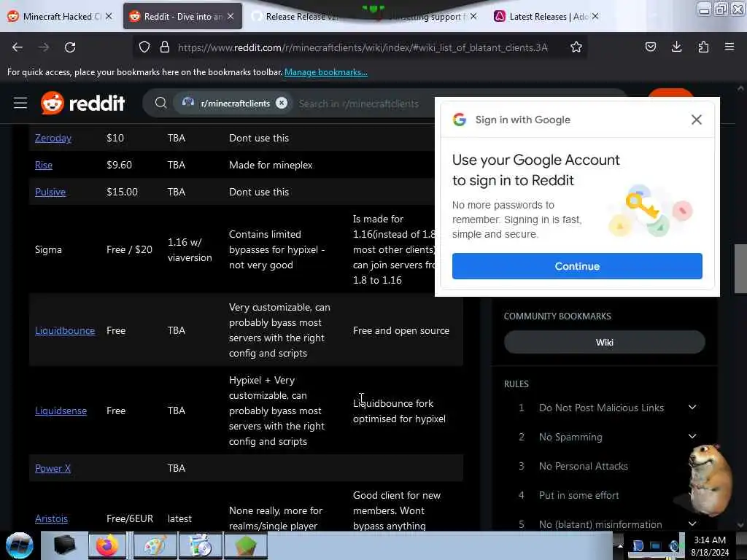Click the 'Free and open source' cell

point(400,330)
